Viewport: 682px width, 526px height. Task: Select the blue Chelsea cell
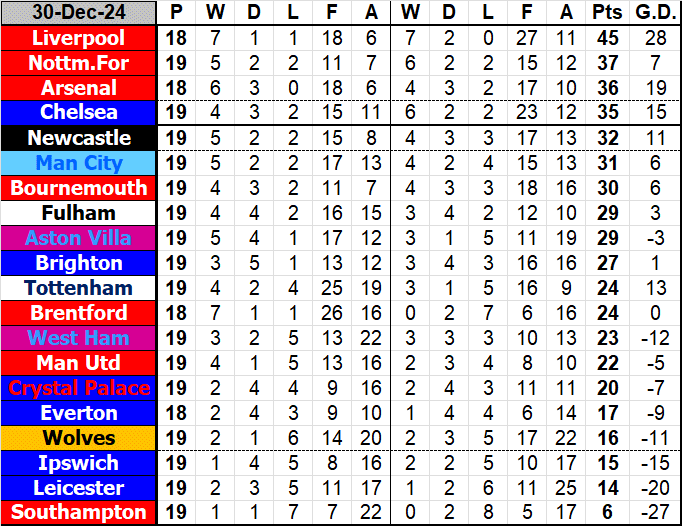click(79, 113)
